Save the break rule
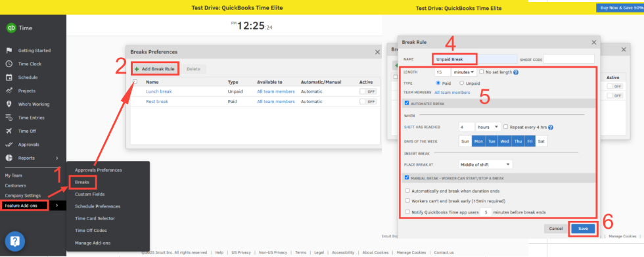 pyautogui.click(x=583, y=229)
